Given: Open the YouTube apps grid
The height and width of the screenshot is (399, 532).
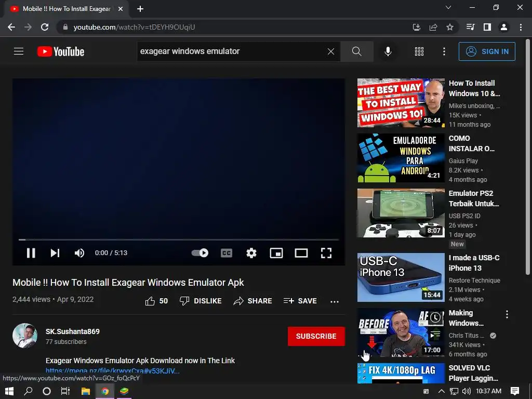Looking at the screenshot, I should coord(419,51).
